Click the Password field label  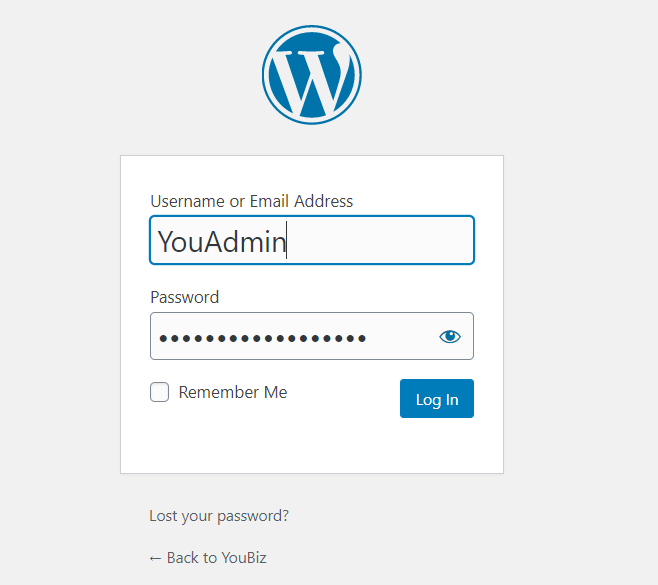(185, 297)
